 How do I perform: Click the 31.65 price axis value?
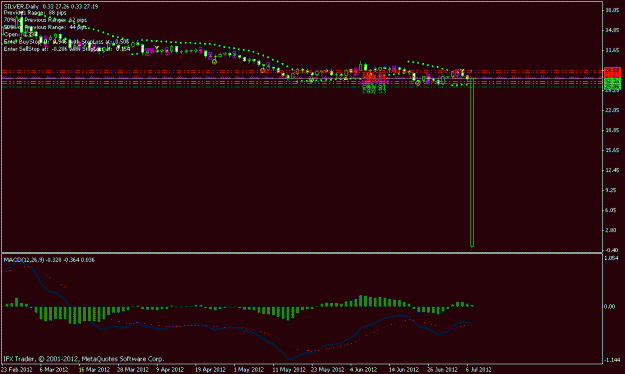point(612,50)
